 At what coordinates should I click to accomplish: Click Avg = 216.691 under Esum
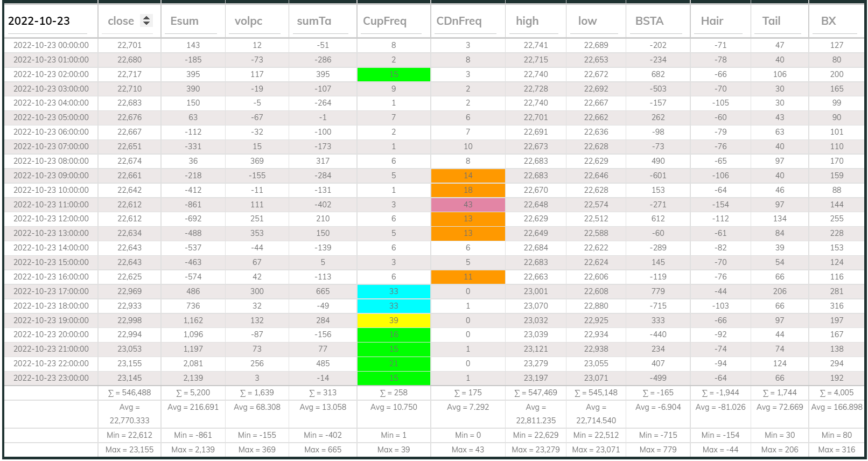[x=193, y=407]
